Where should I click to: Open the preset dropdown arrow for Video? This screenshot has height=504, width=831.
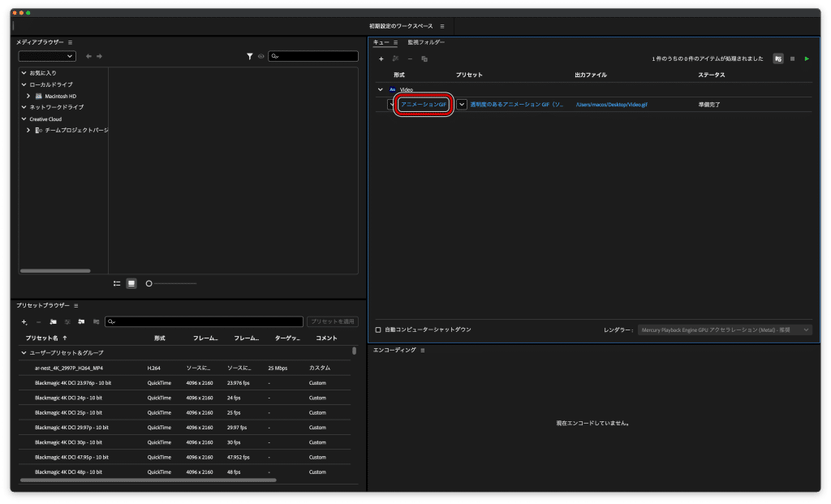[x=462, y=105]
